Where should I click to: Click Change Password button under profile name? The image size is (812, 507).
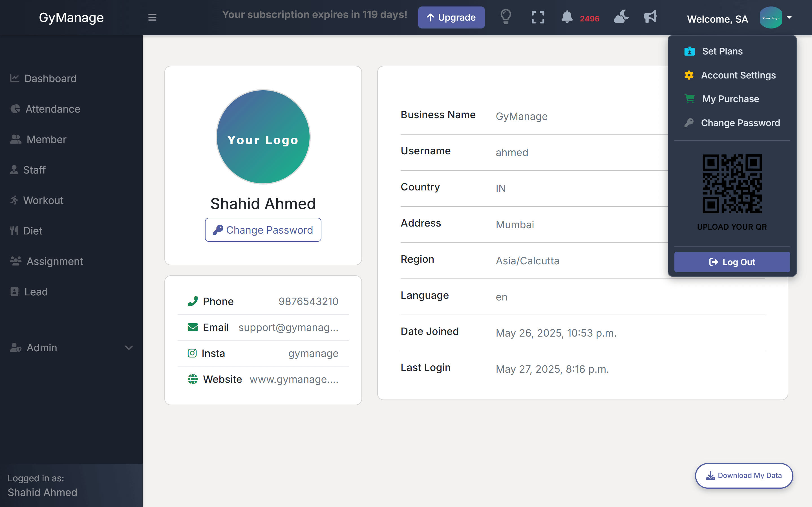(263, 230)
